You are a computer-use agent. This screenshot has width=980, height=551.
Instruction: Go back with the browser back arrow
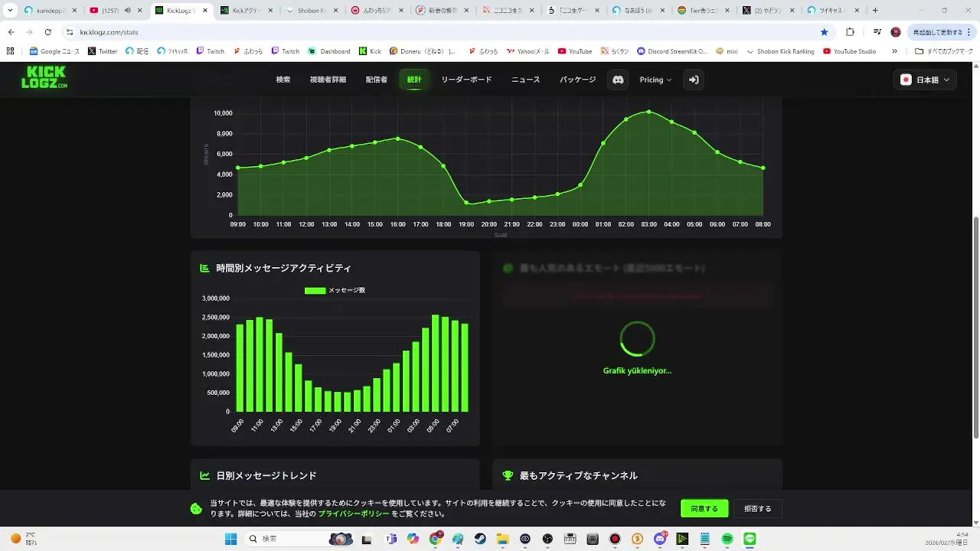click(11, 32)
